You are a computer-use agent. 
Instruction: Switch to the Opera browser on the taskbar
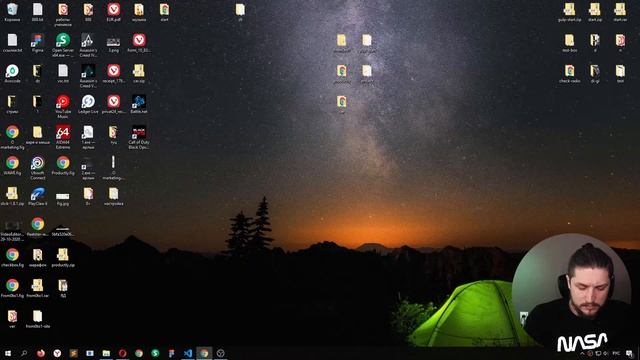click(122, 353)
